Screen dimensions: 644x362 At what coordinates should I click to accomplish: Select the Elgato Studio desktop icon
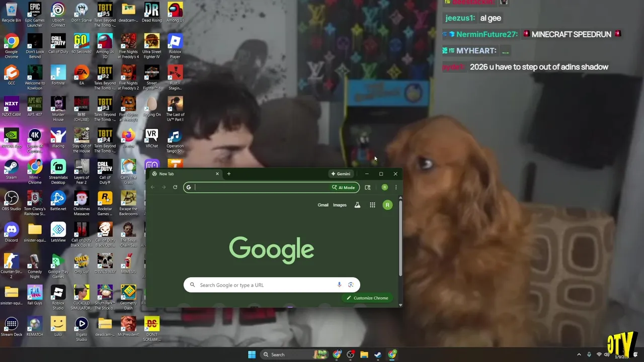pos(82,329)
